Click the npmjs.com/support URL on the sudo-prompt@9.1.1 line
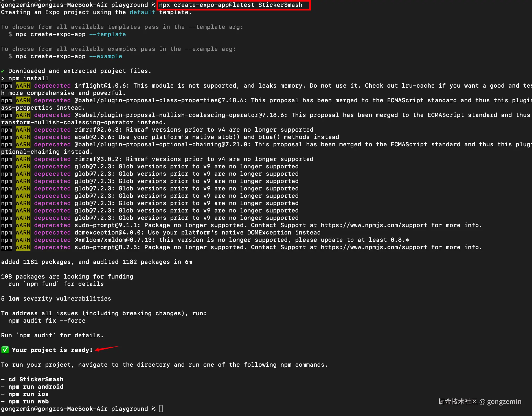532x416 pixels. click(374, 225)
